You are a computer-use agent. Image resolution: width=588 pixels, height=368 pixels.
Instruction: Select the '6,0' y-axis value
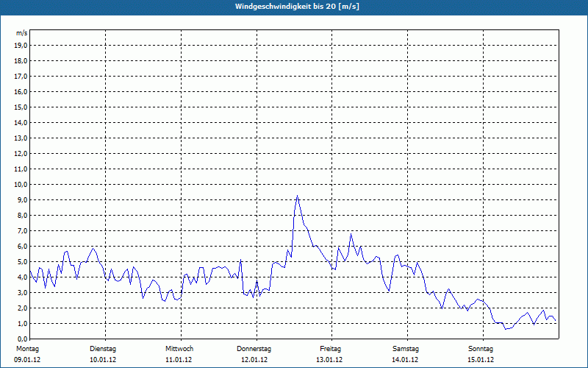tap(22, 247)
